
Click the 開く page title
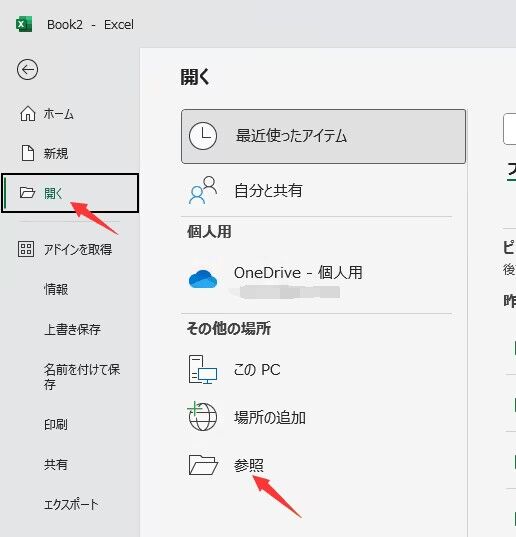pyautogui.click(x=195, y=76)
